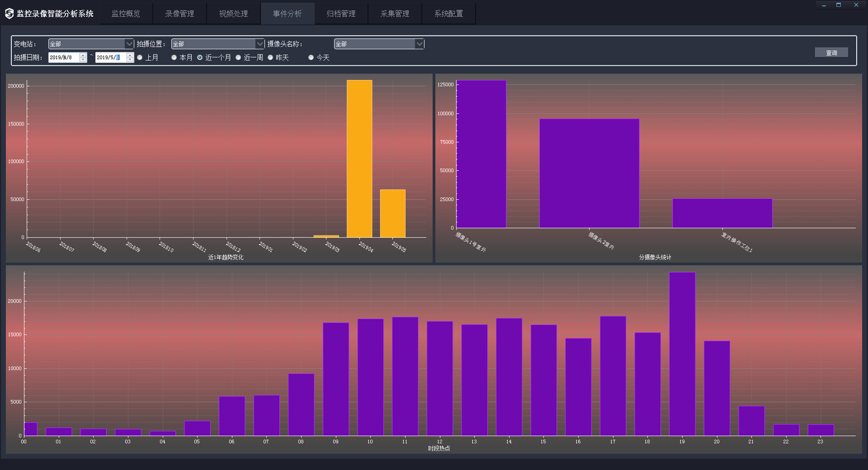
Task: Maximize the application window
Action: [838, 5]
